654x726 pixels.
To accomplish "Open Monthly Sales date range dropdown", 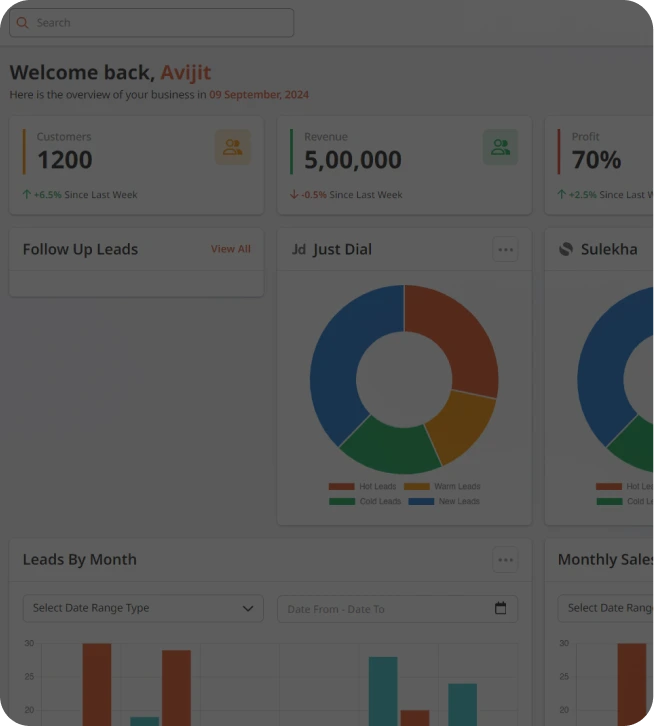I will [x=606, y=608].
